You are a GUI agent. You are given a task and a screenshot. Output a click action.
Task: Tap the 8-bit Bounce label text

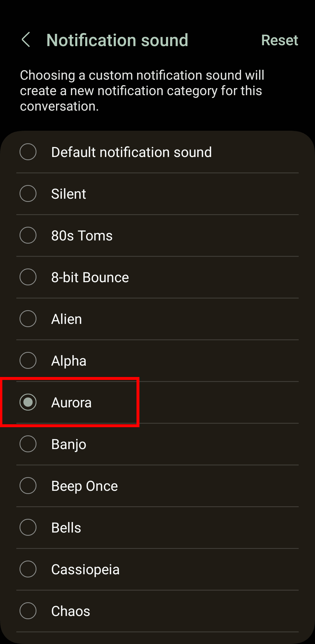pyautogui.click(x=90, y=278)
